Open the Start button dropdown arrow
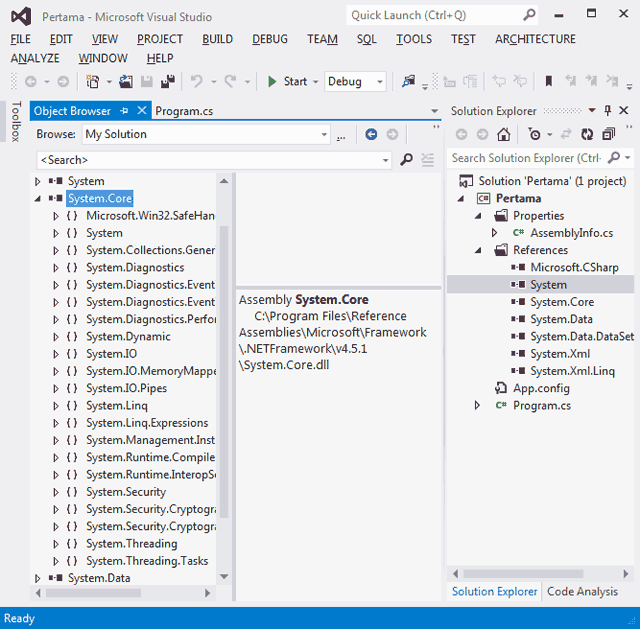 pyautogui.click(x=315, y=82)
